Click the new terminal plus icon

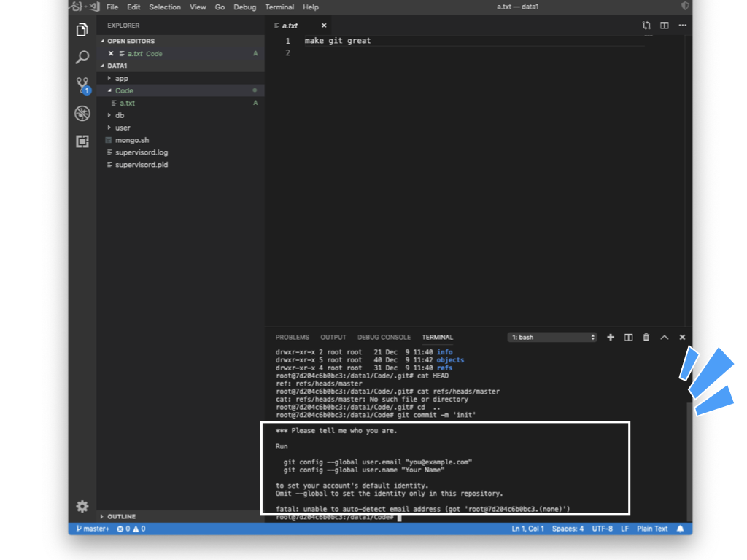click(611, 338)
